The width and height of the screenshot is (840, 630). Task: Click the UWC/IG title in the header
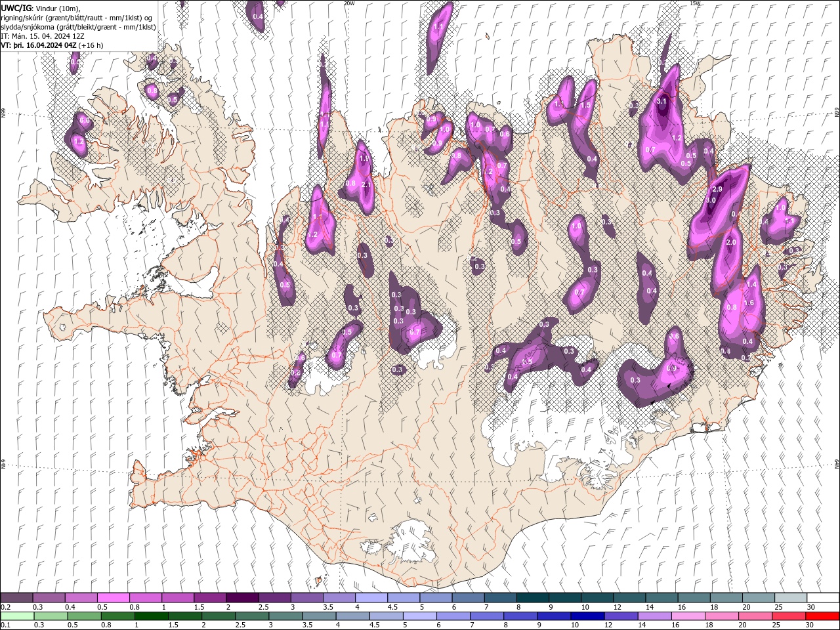[x=15, y=8]
